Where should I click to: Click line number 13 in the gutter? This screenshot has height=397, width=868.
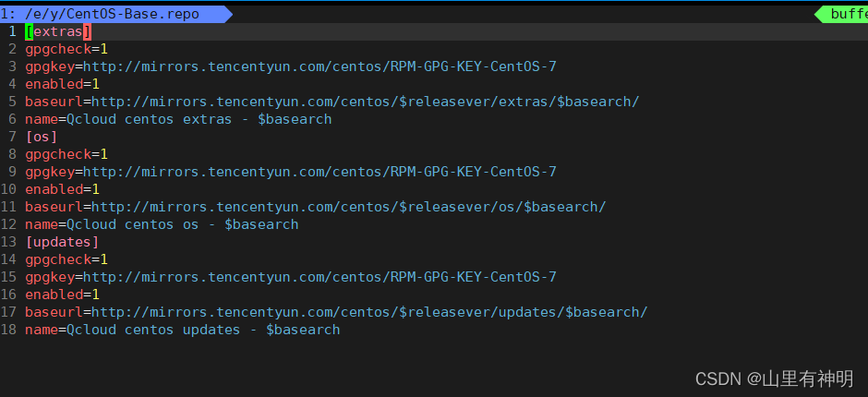(8, 242)
